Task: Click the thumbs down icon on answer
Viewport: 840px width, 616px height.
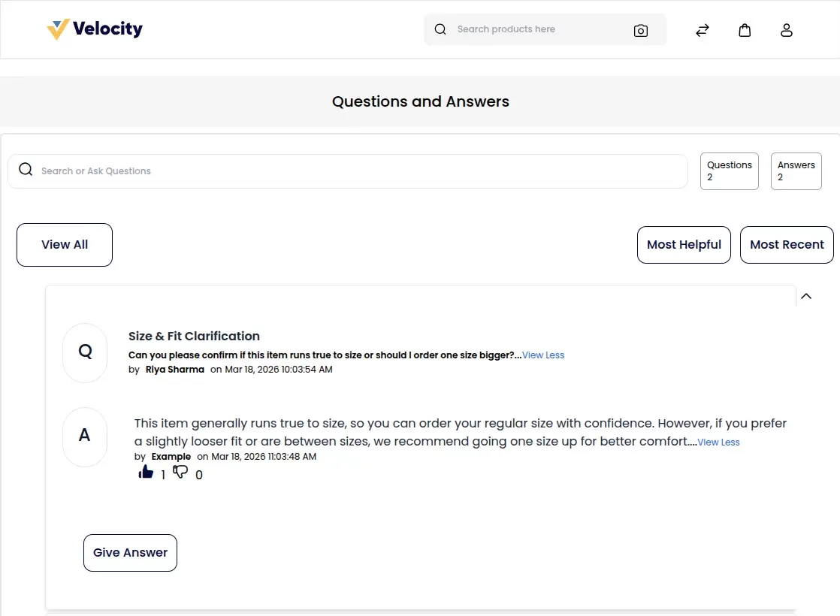Action: [x=180, y=472]
